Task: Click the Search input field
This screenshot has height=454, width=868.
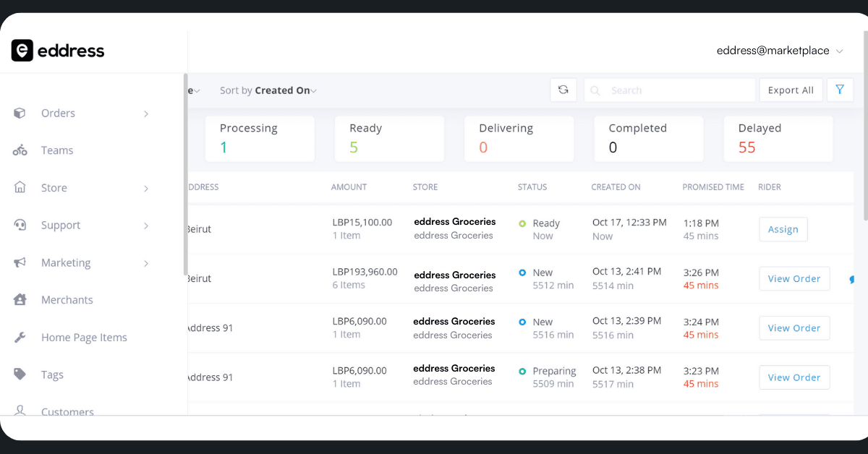Action: (x=676, y=90)
